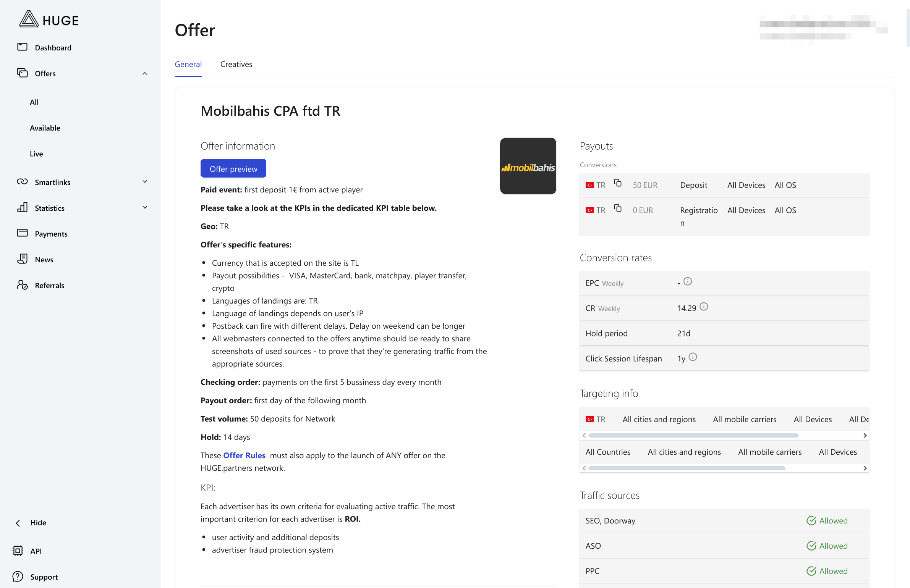Viewport: 910px width, 588px height.
Task: Click the page vertical scrollbar at right edge
Action: [x=908, y=27]
